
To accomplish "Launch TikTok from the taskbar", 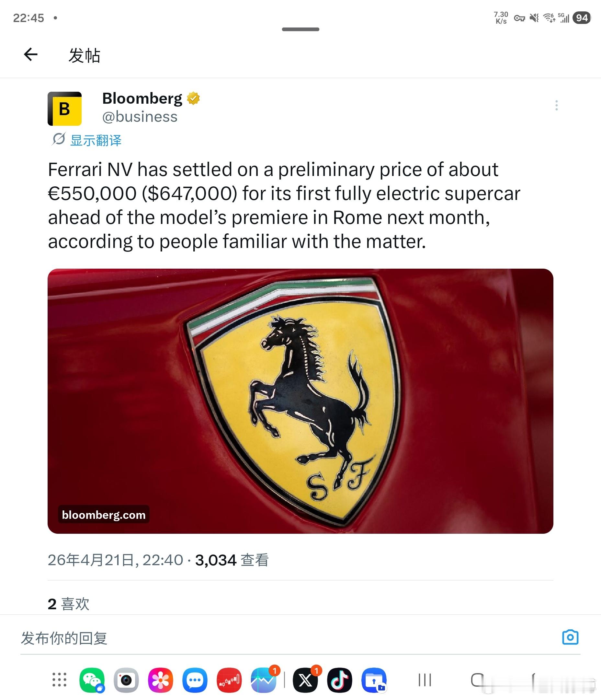I will tap(339, 680).
